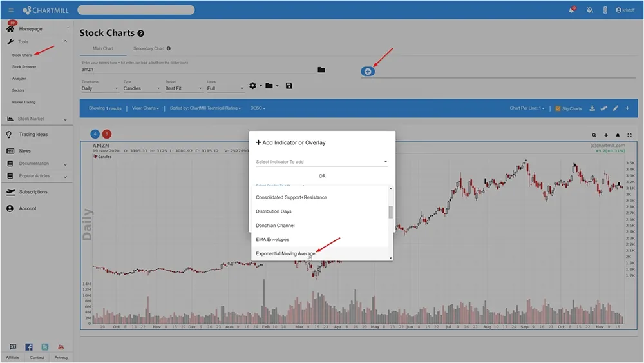This screenshot has width=644, height=363.
Task: Open Sectors in the sidebar
Action: coord(18,90)
